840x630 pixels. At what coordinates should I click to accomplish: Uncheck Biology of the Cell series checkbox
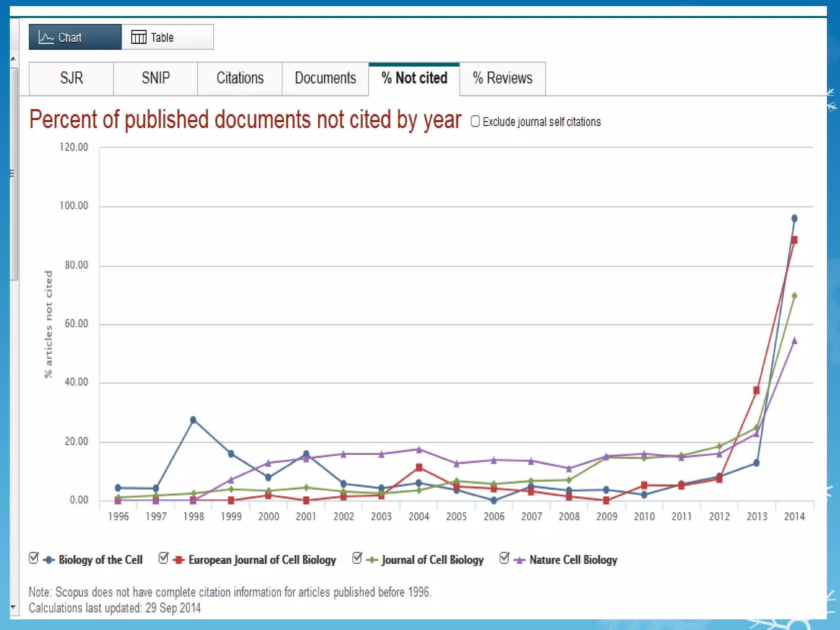34,558
